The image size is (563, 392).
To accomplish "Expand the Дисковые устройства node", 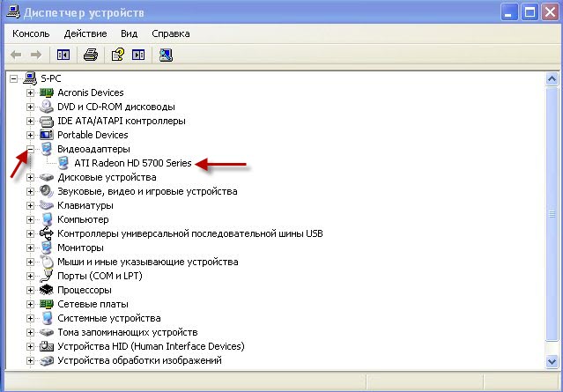I will point(31,177).
